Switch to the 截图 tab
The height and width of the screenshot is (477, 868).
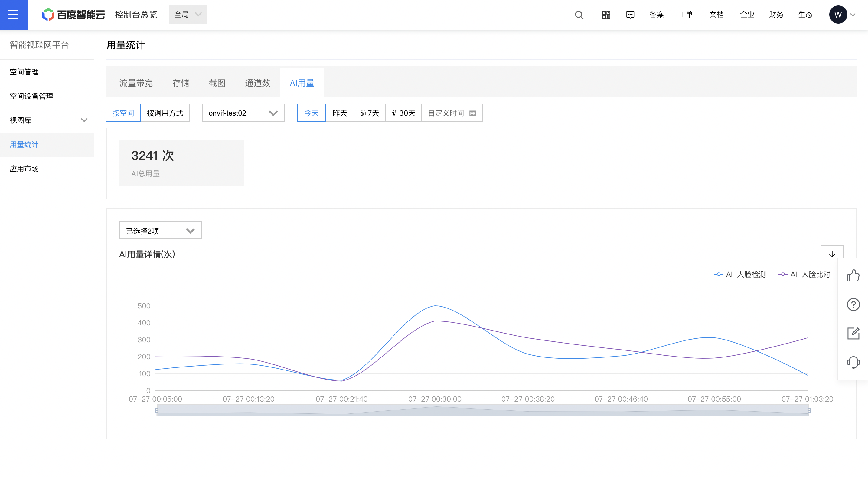(x=217, y=83)
